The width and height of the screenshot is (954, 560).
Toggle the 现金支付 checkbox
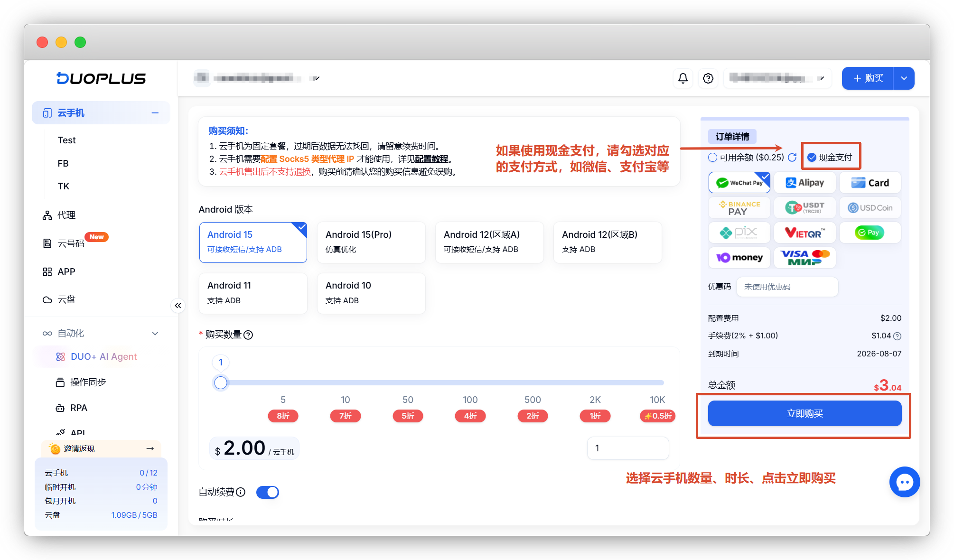click(x=812, y=158)
